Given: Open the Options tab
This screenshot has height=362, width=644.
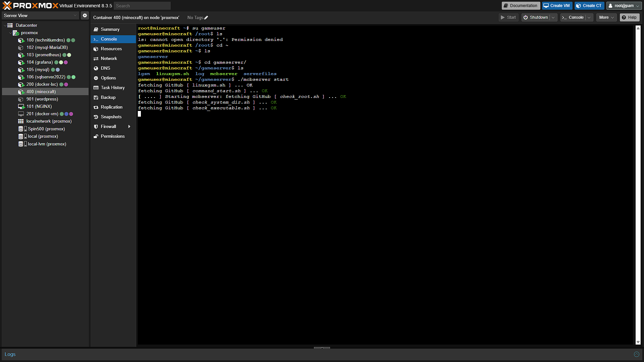Looking at the screenshot, I should 113,78.
